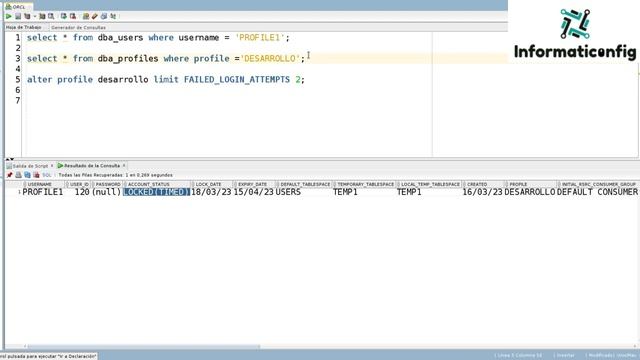Select the LOCKED(TIMED) status cell
Screen dimensions: 640x360
[x=157, y=192]
